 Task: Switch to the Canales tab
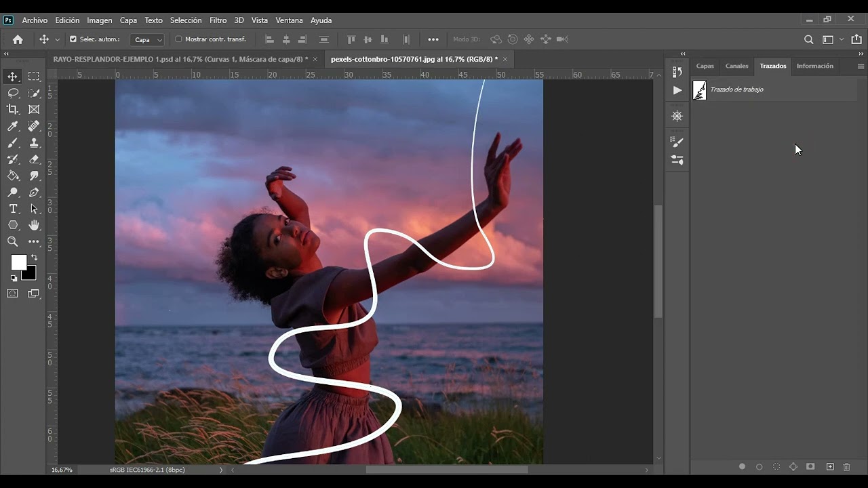pos(736,66)
